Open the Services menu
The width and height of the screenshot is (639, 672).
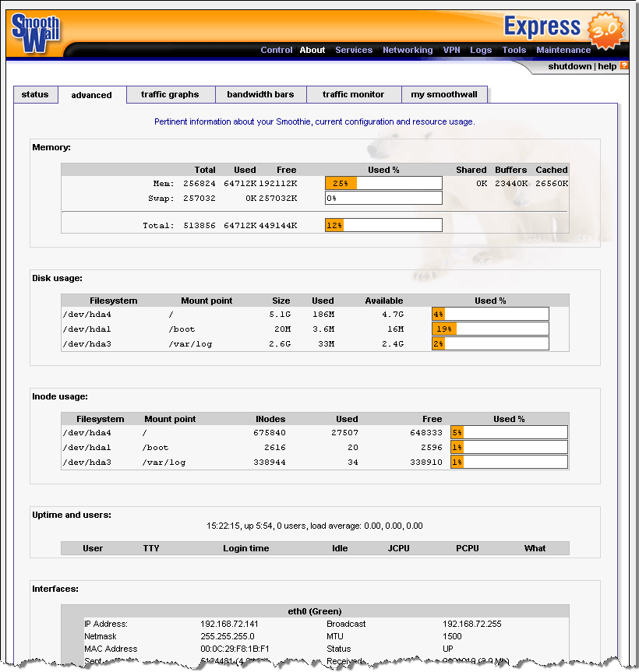tap(354, 50)
